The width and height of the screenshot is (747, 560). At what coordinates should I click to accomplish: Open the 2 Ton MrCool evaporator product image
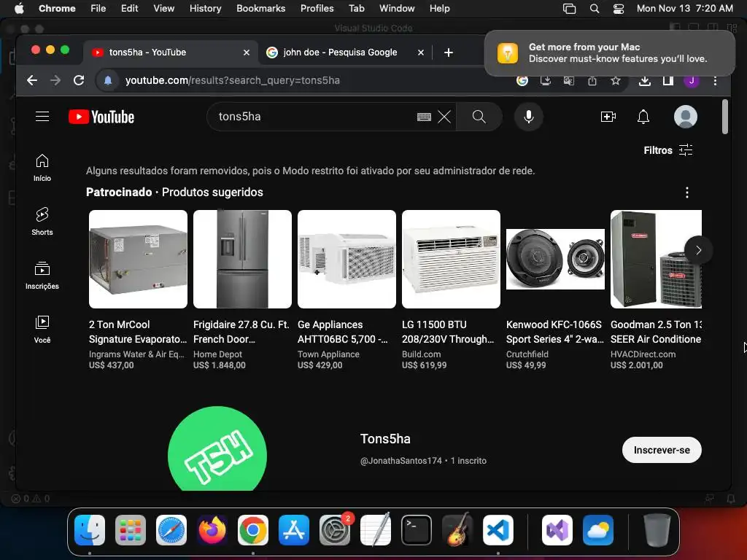point(138,259)
